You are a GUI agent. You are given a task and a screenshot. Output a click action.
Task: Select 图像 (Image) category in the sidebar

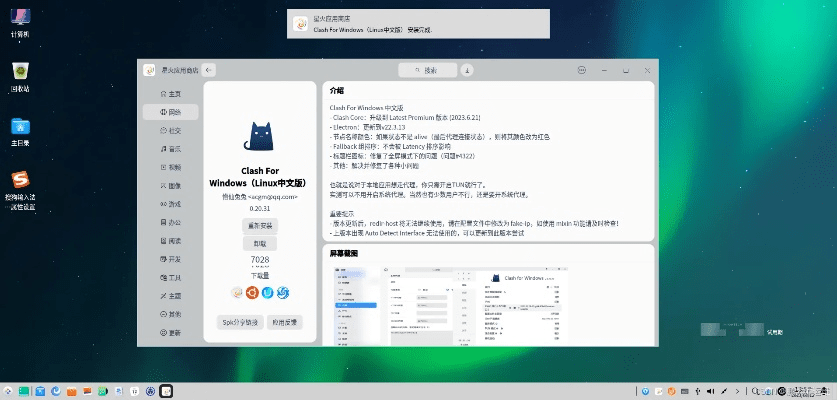coord(171,186)
